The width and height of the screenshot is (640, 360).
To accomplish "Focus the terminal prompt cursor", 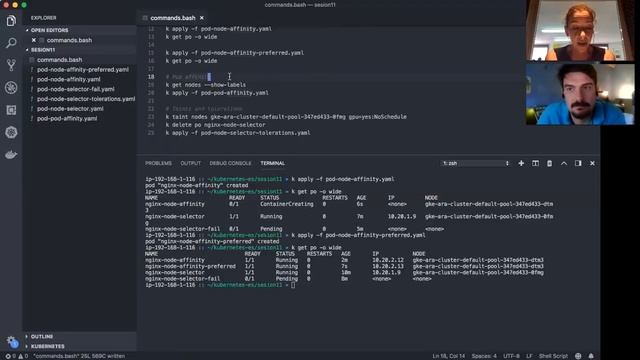I will click(x=293, y=285).
